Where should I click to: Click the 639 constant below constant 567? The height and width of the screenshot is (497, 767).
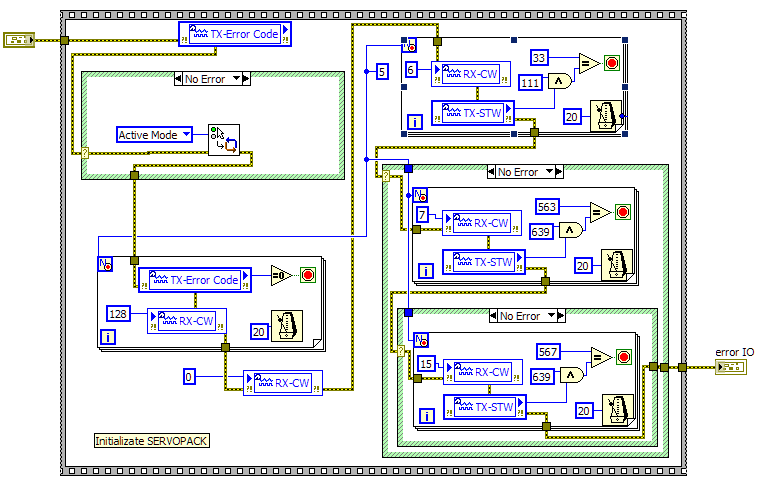(542, 377)
